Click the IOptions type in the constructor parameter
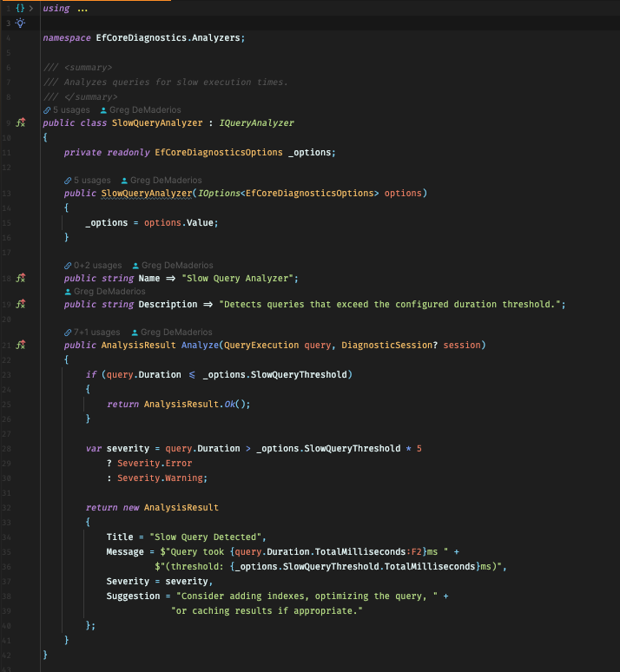The width and height of the screenshot is (620, 672). 219,194
